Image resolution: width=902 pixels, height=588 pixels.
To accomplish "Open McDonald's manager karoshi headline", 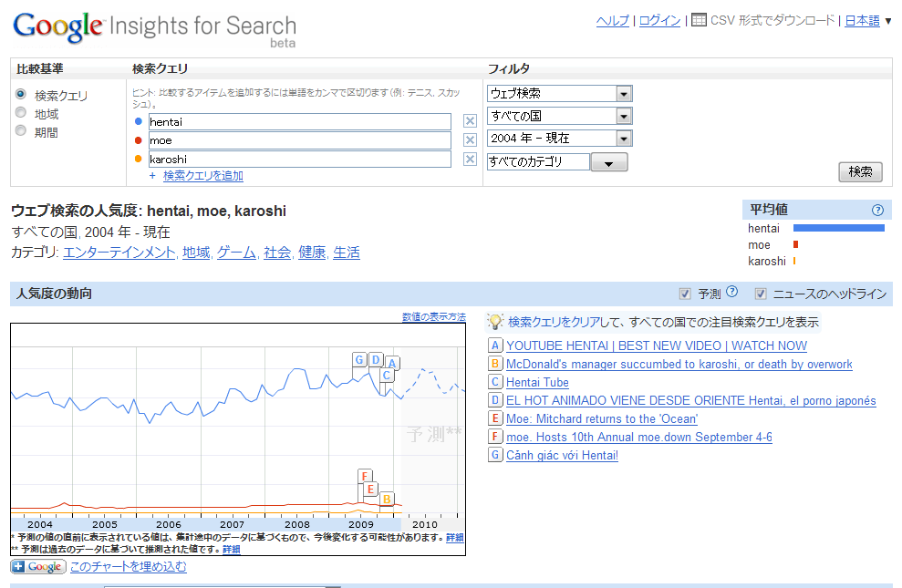I will (679, 364).
